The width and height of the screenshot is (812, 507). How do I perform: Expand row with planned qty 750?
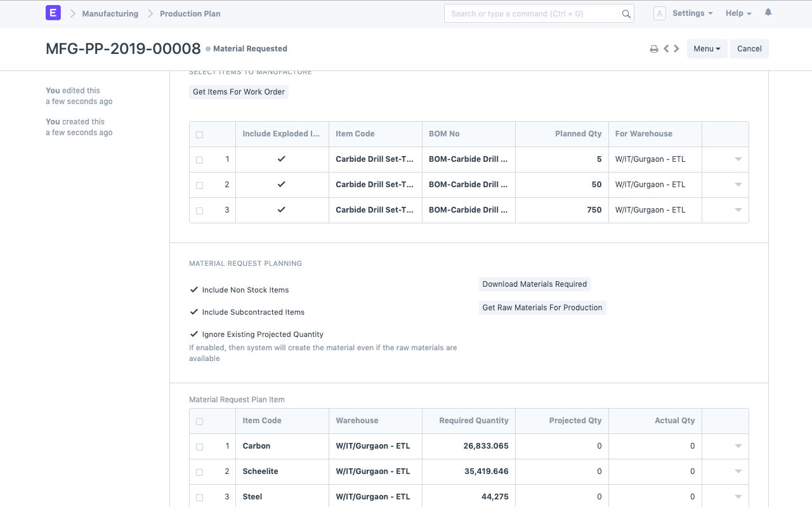pos(738,211)
